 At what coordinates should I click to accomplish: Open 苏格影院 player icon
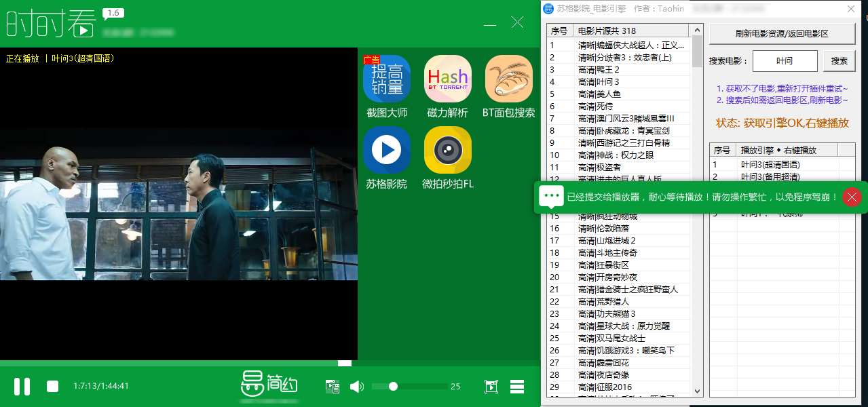pyautogui.click(x=387, y=150)
